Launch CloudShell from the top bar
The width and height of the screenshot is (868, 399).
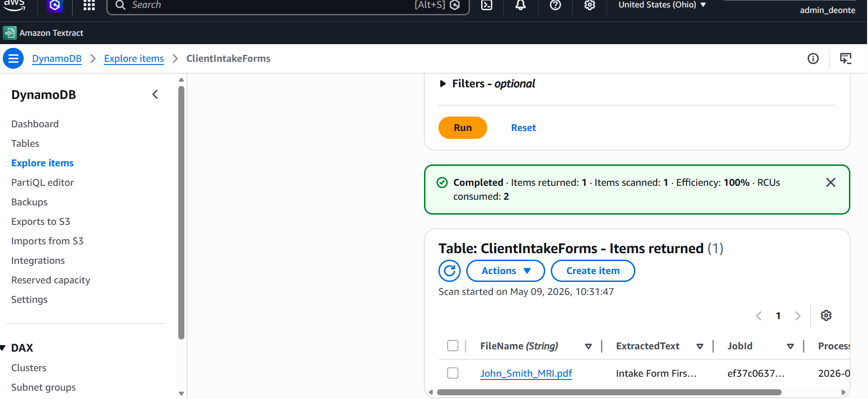487,5
